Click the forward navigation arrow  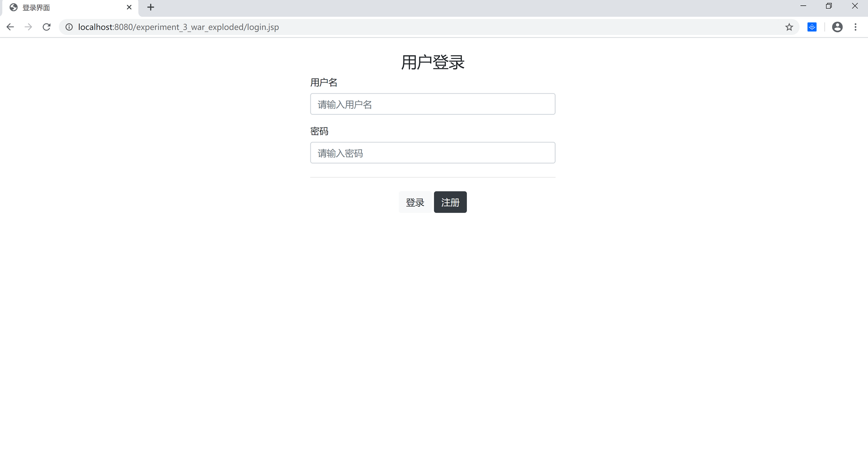tap(28, 27)
